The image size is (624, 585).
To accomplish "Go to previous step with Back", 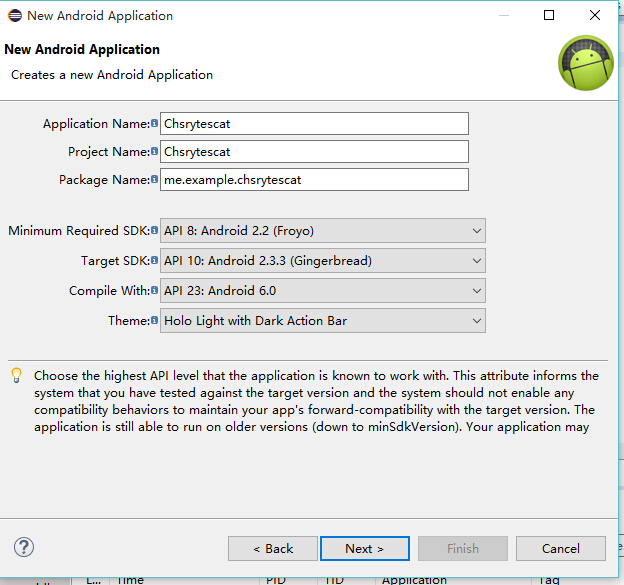I will 273,548.
